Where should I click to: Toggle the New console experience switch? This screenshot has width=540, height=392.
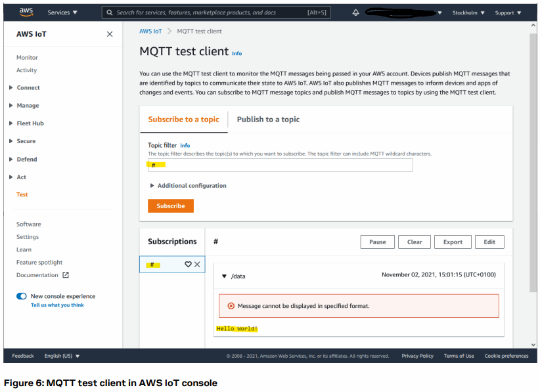[22, 296]
